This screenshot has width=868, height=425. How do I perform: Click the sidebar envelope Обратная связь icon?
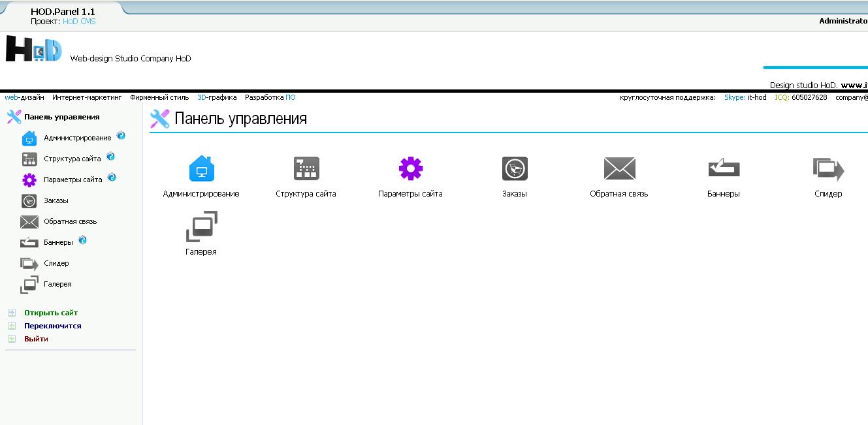pos(29,222)
